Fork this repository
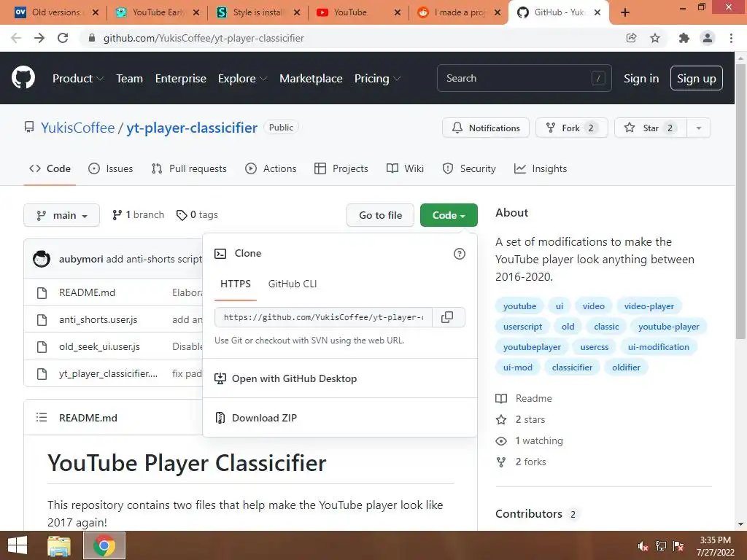This screenshot has height=560, width=747. click(572, 128)
